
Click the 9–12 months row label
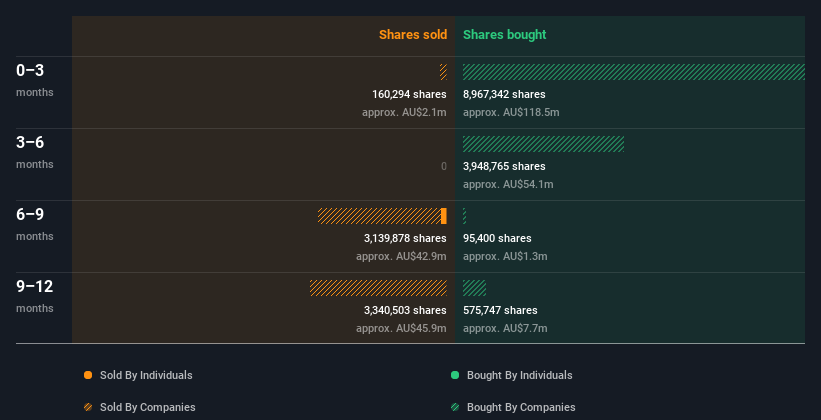tap(35, 296)
